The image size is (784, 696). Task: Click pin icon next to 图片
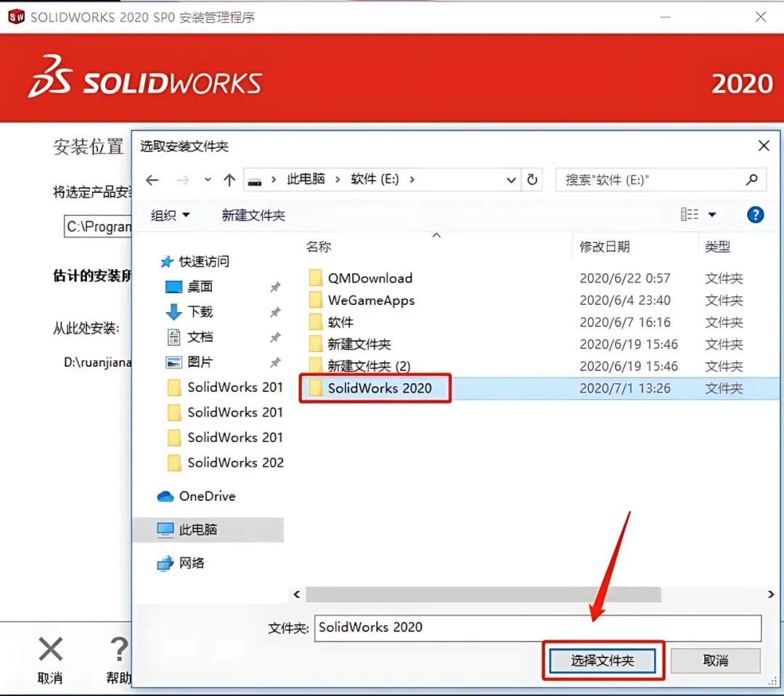pyautogui.click(x=276, y=362)
